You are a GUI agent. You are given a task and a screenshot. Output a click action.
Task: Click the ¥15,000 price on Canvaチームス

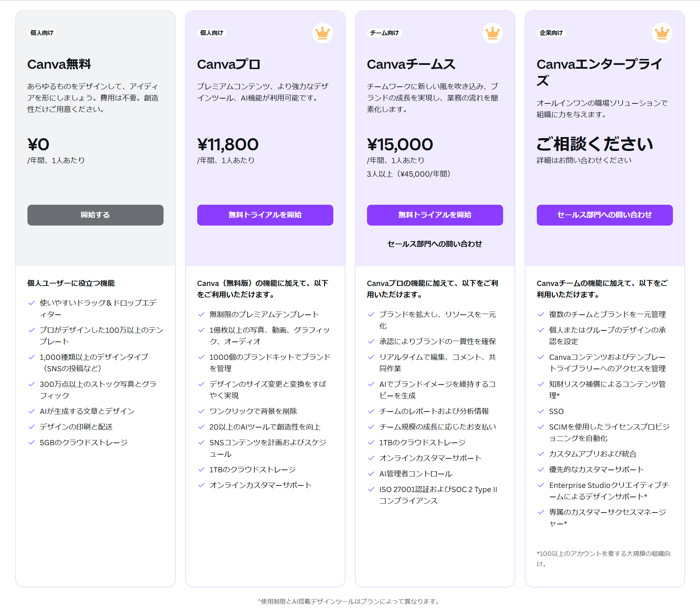coord(400,144)
